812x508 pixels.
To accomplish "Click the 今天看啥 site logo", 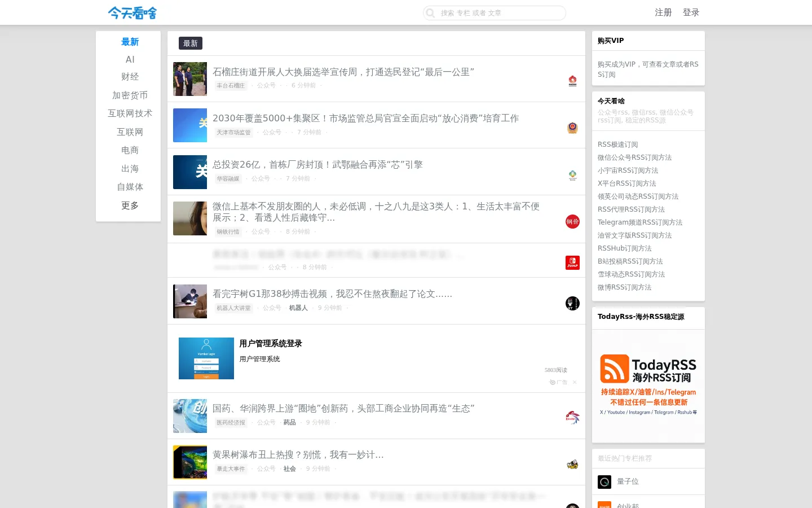I will 133,12.
